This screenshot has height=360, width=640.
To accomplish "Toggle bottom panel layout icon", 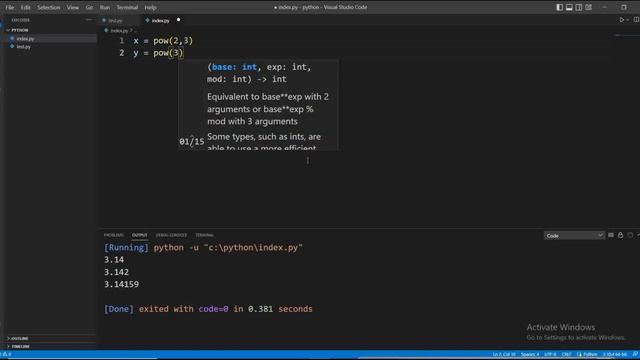I will (x=569, y=7).
